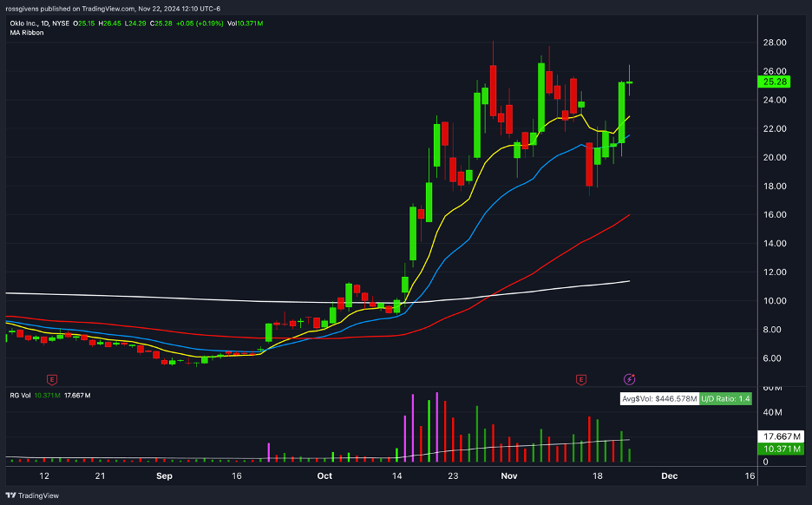This screenshot has width=812, height=505.
Task: Click the current price label 25.28
Action: [x=775, y=82]
